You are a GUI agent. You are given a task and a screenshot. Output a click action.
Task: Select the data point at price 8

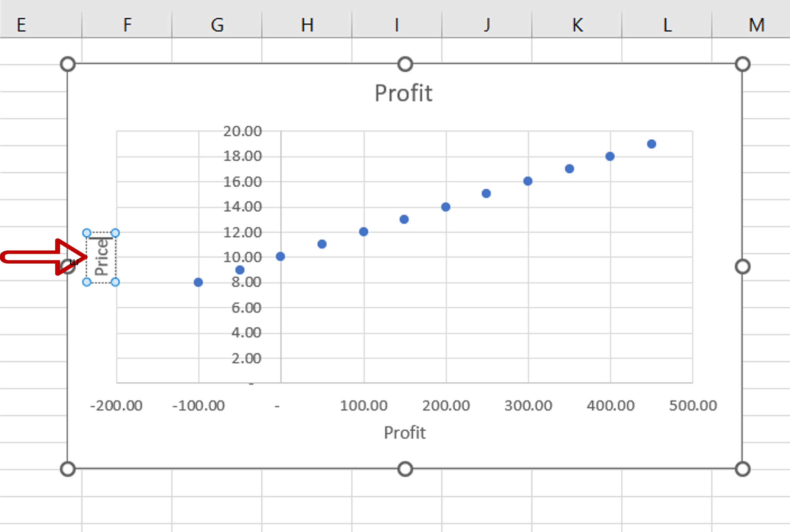[198, 282]
